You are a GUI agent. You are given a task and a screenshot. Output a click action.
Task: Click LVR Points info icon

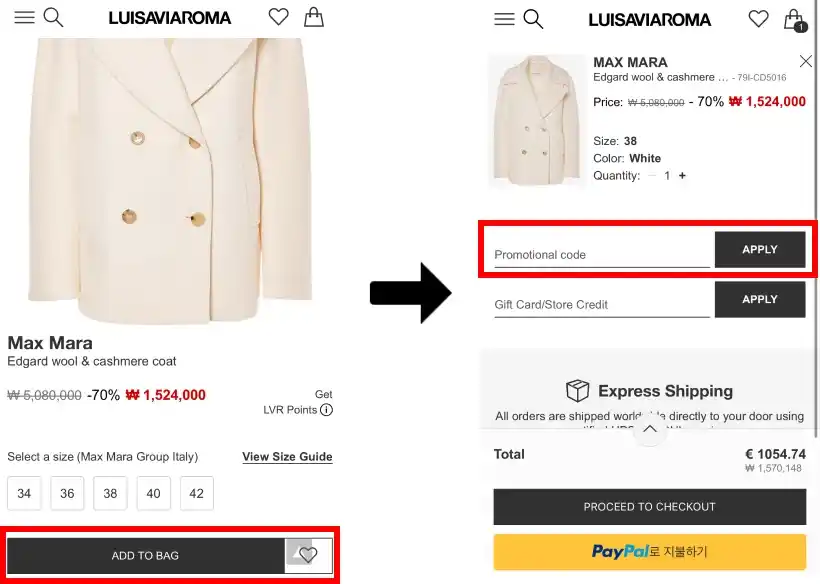(x=326, y=410)
